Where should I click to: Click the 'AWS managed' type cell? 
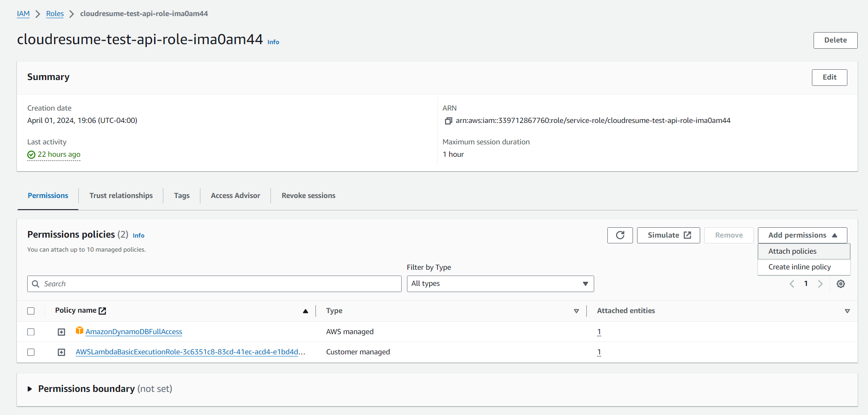pos(350,332)
